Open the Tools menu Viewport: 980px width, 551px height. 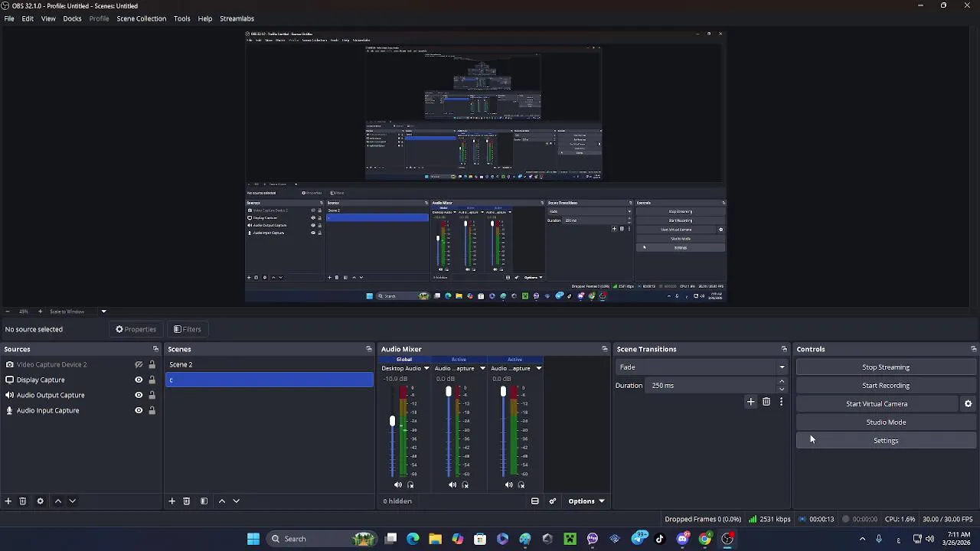181,18
